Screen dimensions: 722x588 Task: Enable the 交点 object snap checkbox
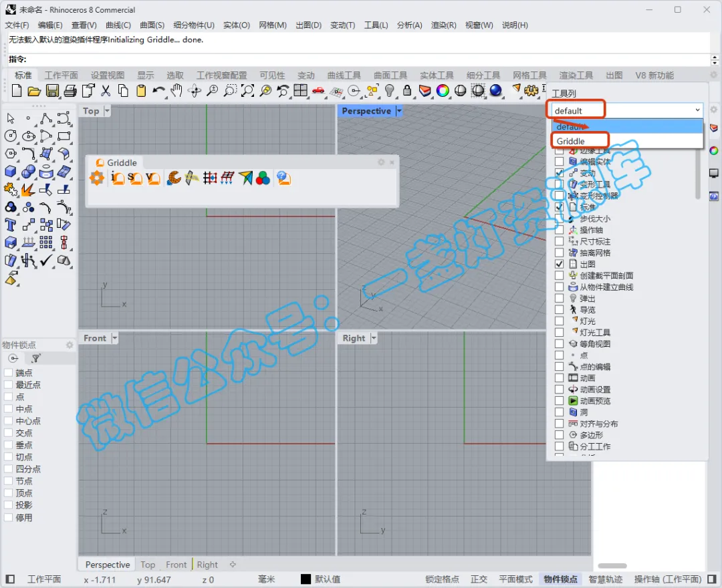[x=8, y=432]
